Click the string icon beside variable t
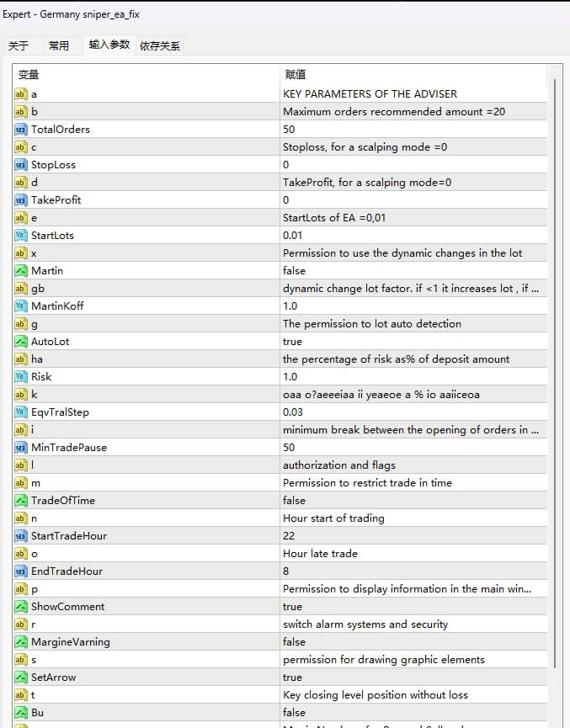Image resolution: width=570 pixels, height=728 pixels. pyautogui.click(x=21, y=695)
